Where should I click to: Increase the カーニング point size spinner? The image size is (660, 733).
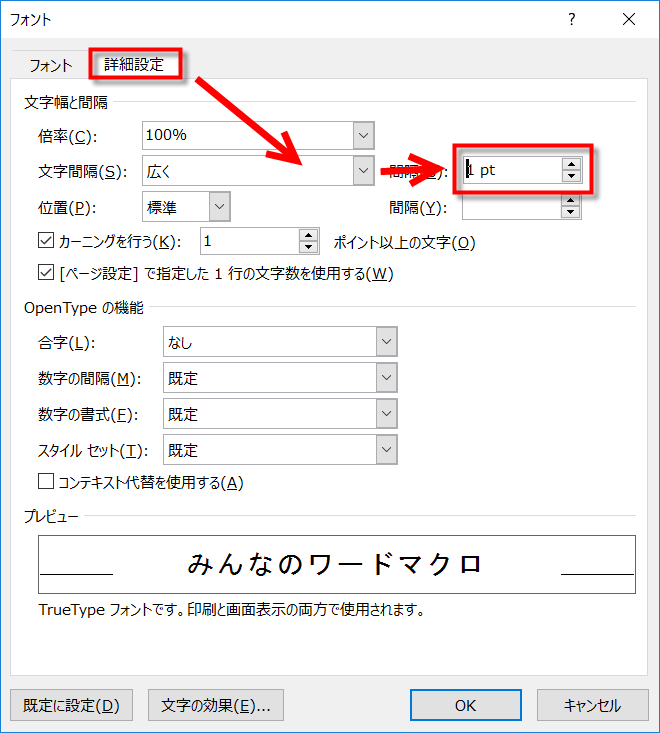click(x=309, y=235)
